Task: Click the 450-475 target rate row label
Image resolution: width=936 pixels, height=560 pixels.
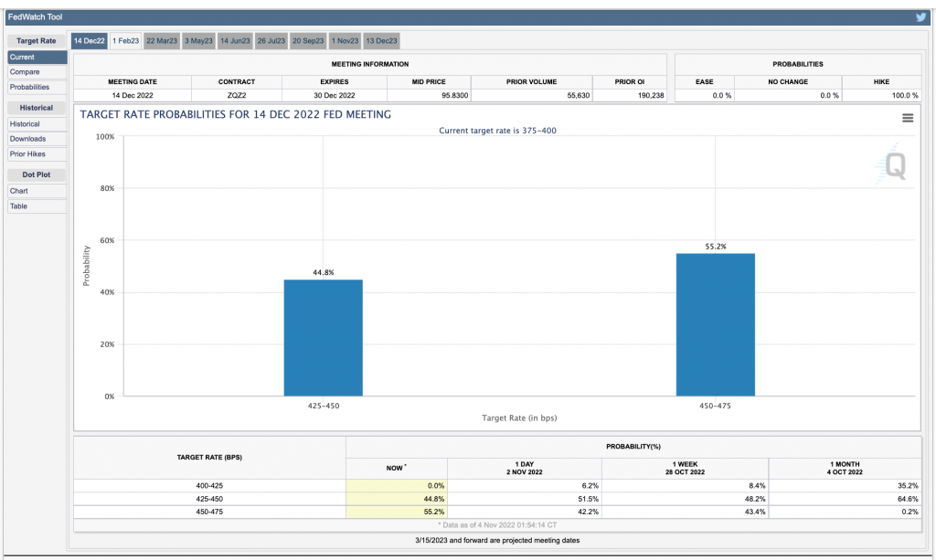Action: (x=209, y=512)
